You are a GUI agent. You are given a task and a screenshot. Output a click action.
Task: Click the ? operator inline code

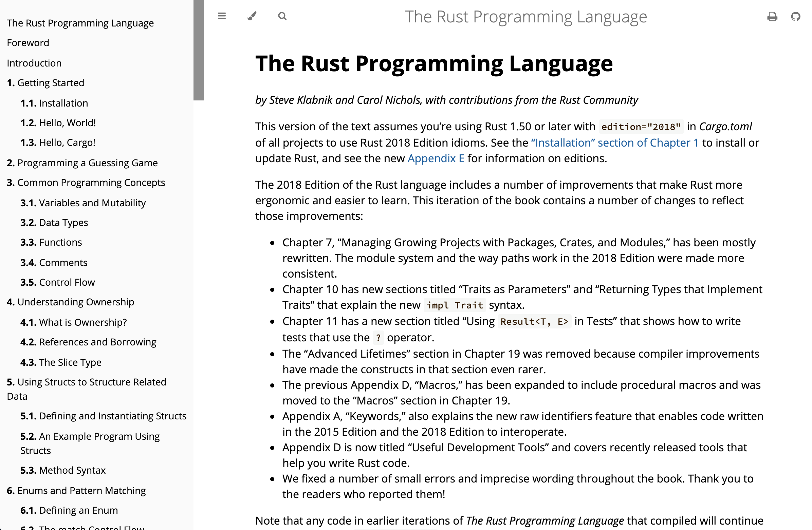point(378,338)
